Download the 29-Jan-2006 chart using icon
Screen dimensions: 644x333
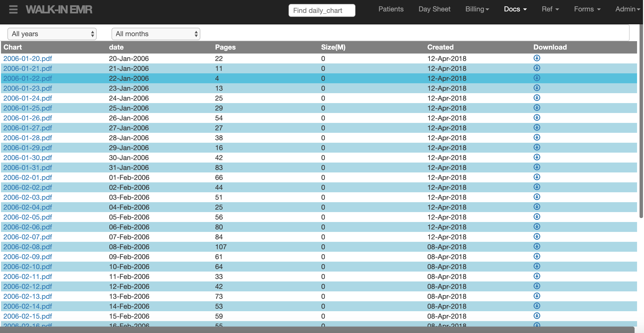coord(536,147)
